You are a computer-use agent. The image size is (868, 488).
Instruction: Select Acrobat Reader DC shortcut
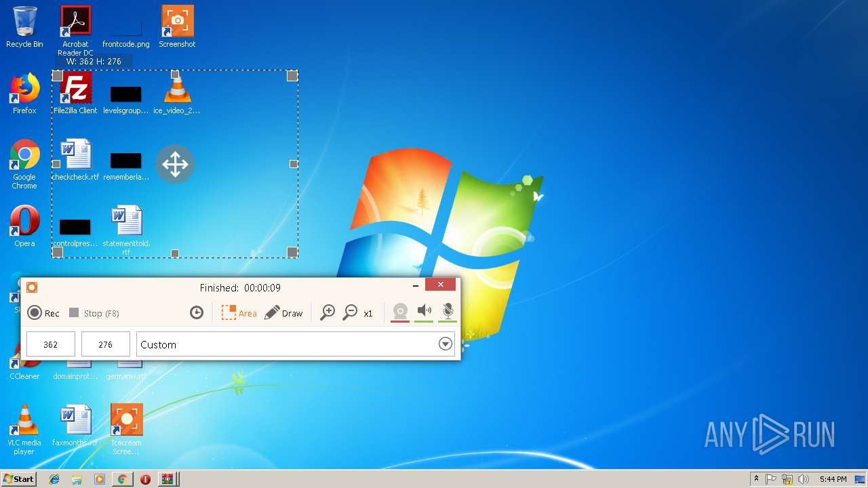coord(75,31)
